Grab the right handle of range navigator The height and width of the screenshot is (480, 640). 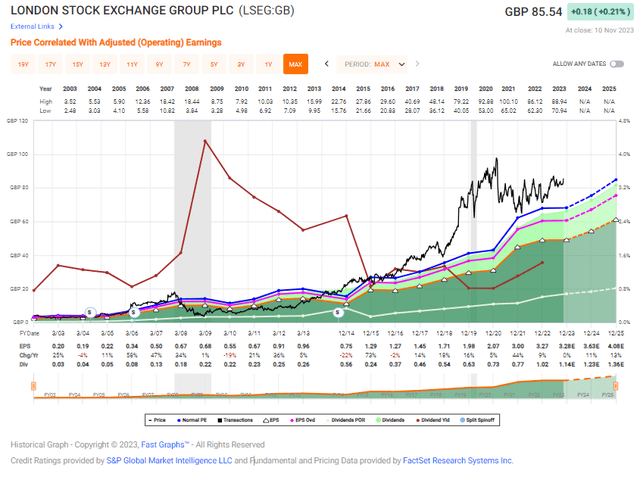(x=616, y=386)
